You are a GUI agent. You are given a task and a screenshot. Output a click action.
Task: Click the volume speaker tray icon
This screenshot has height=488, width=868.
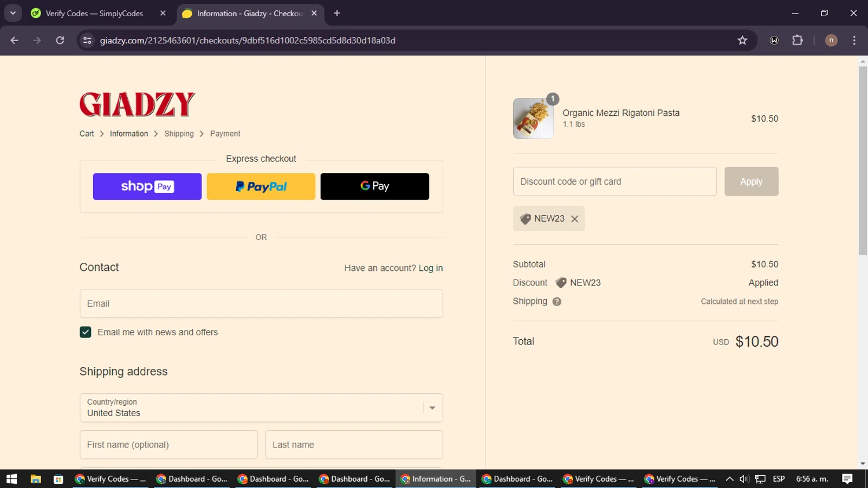(x=744, y=479)
